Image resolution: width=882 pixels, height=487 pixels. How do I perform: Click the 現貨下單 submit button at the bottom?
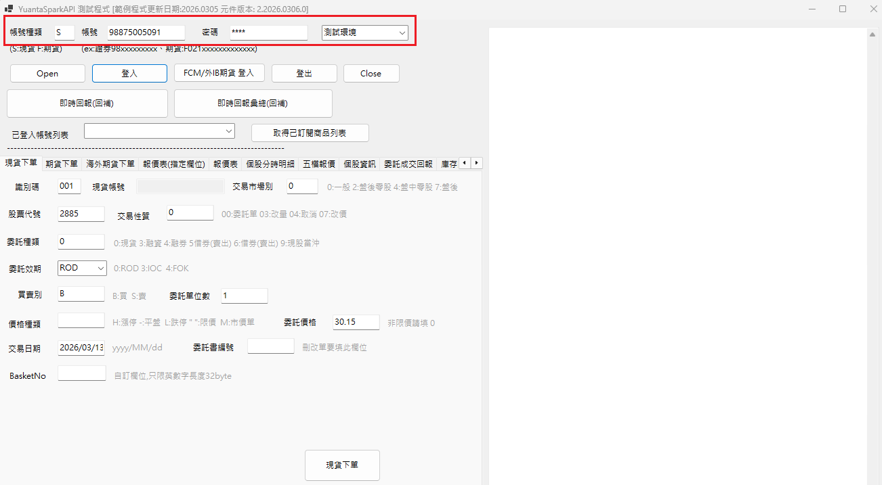tap(342, 465)
